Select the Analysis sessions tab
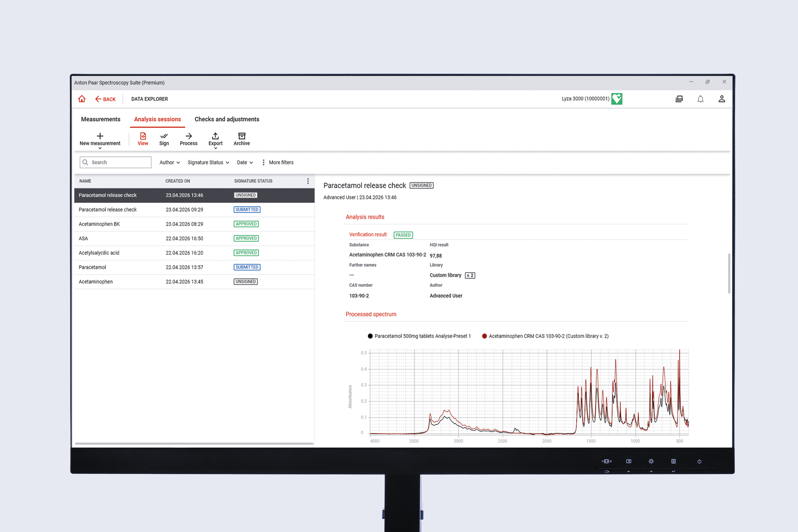 pos(157,119)
